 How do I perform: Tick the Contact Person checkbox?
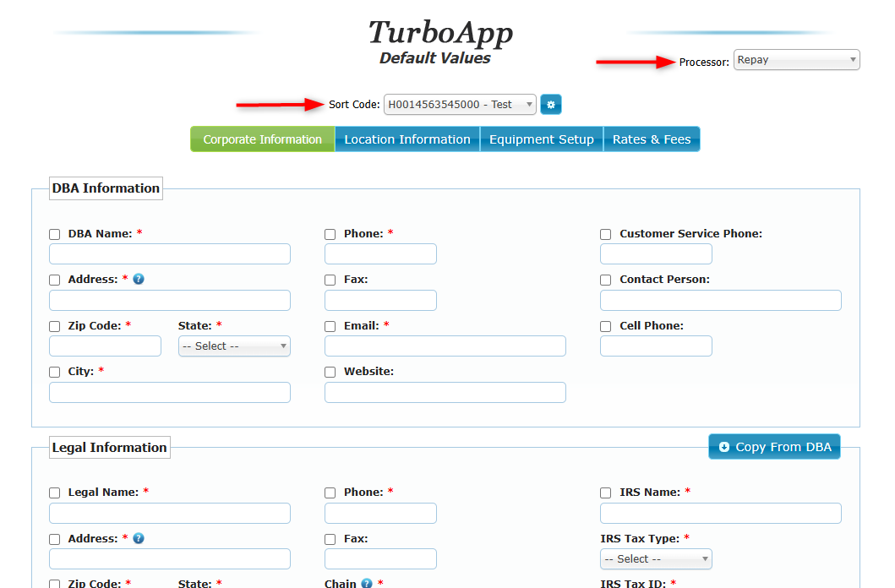point(606,280)
